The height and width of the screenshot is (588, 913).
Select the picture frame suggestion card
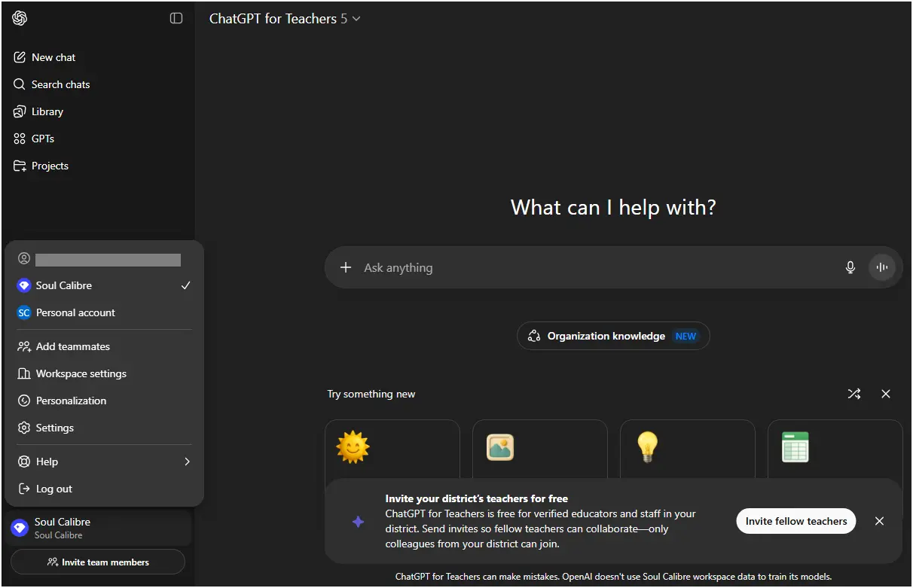(540, 449)
